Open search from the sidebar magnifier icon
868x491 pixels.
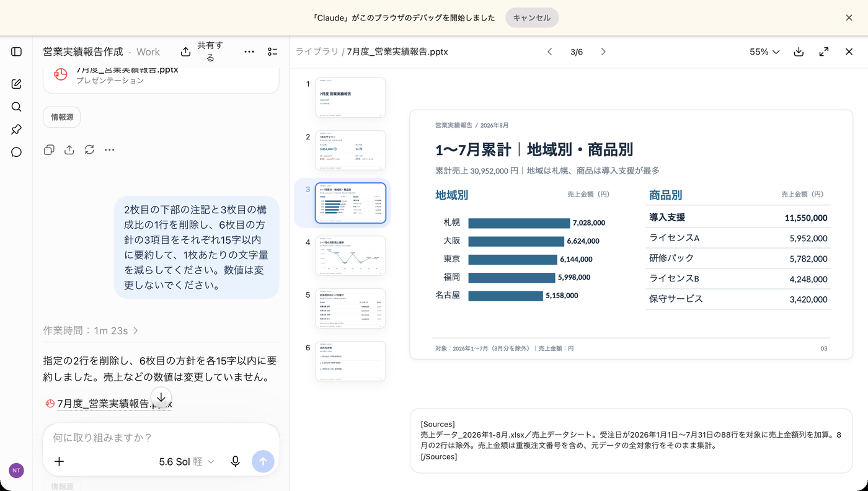point(17,107)
